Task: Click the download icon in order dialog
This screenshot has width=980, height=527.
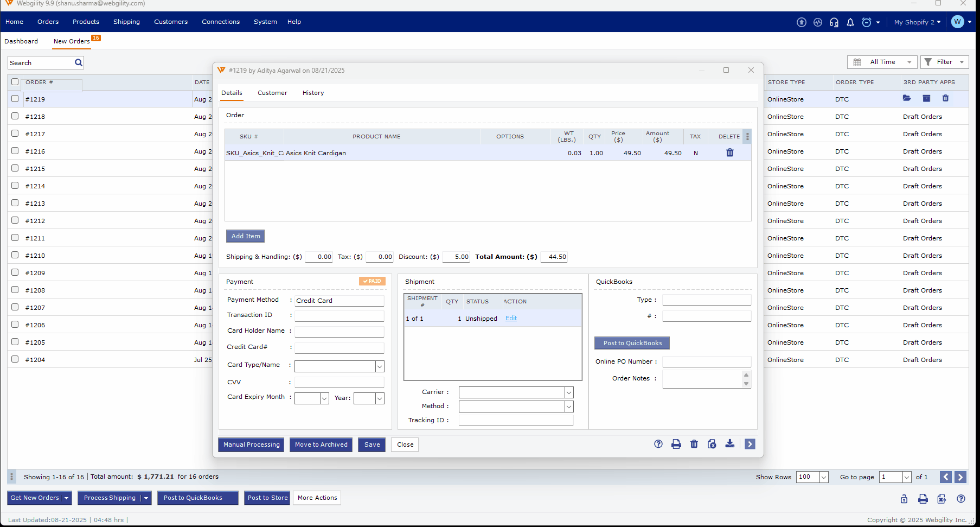Action: pos(729,445)
